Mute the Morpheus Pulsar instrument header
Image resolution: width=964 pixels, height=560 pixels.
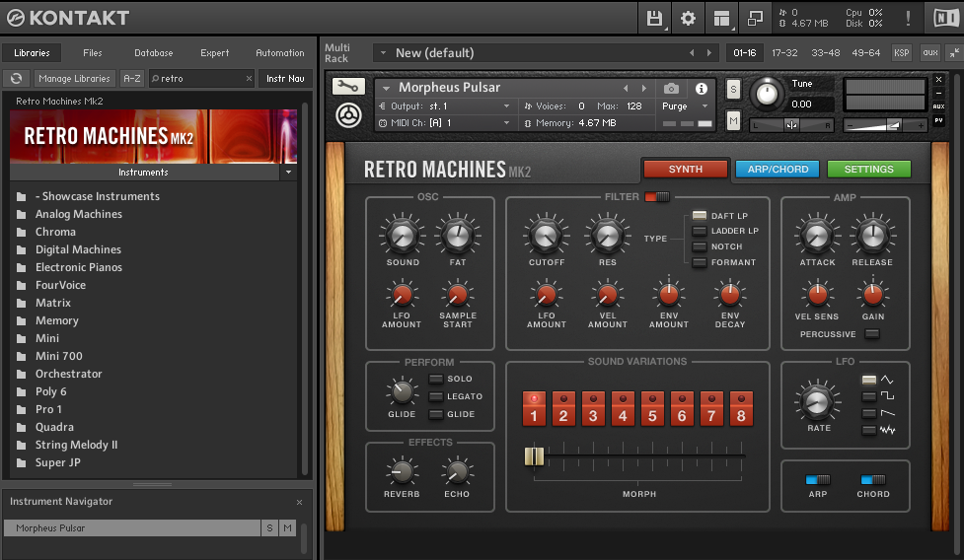tap(733, 120)
